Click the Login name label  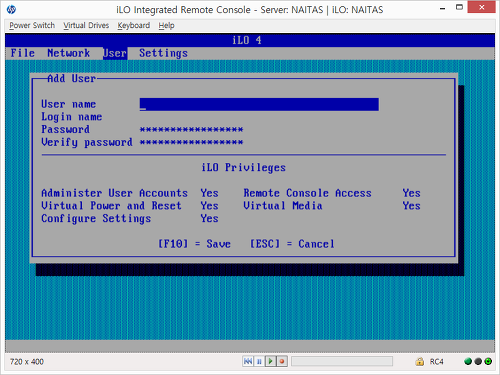pos(72,117)
